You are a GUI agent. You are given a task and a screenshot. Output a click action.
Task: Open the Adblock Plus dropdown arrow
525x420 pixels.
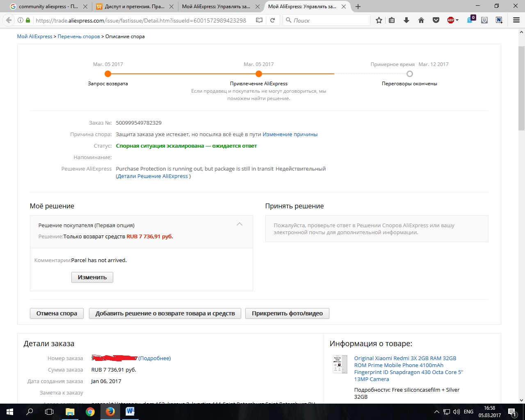(x=457, y=20)
